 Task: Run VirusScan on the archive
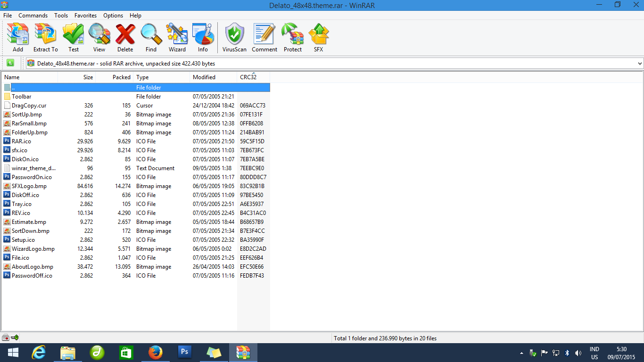[x=234, y=37]
